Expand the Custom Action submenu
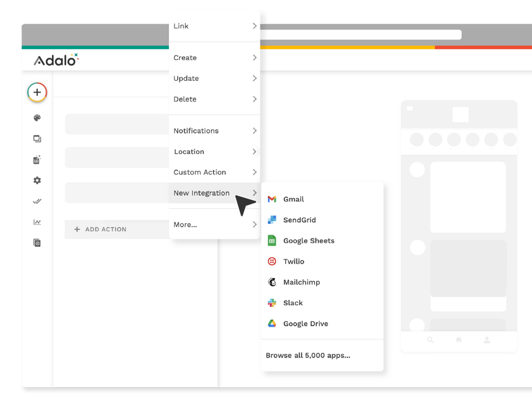The width and height of the screenshot is (532, 405). pos(214,172)
